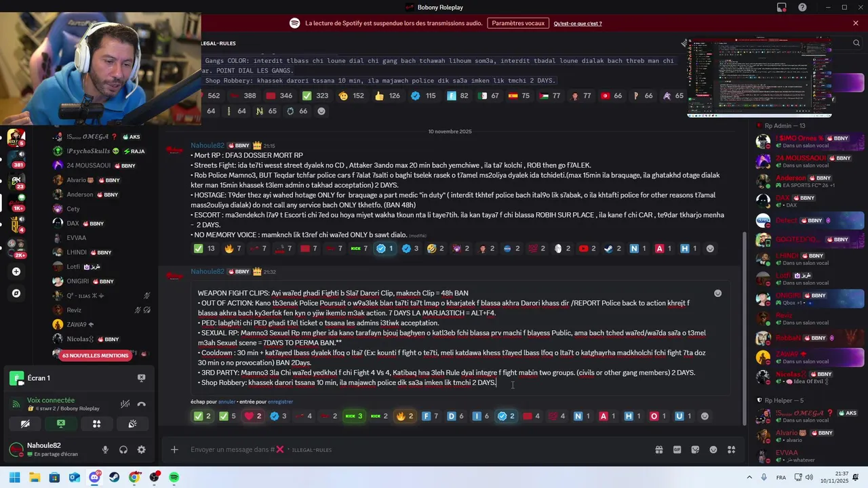Open Google Chrome from the taskbar
The image size is (868, 488).
coord(134,478)
